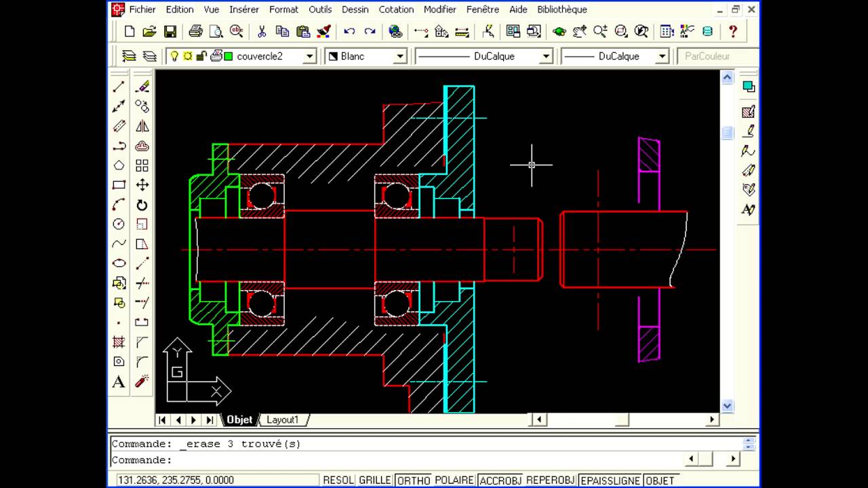Select the Rectangle tool
Viewport: 868px width, 488px height.
coord(119,185)
